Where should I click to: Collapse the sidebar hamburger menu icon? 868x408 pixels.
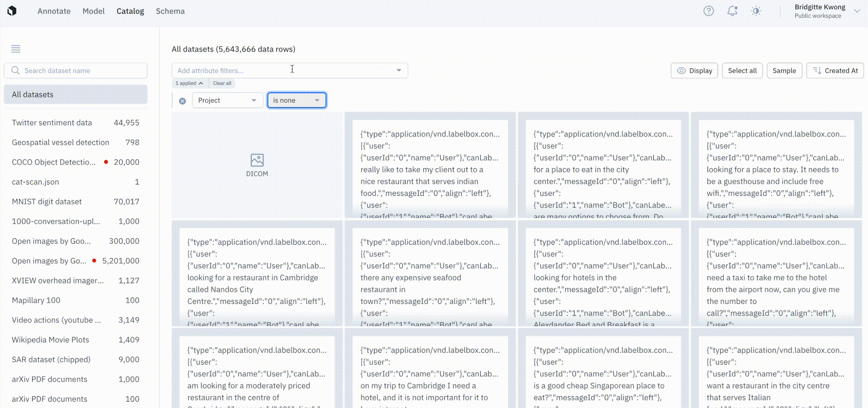click(x=16, y=49)
